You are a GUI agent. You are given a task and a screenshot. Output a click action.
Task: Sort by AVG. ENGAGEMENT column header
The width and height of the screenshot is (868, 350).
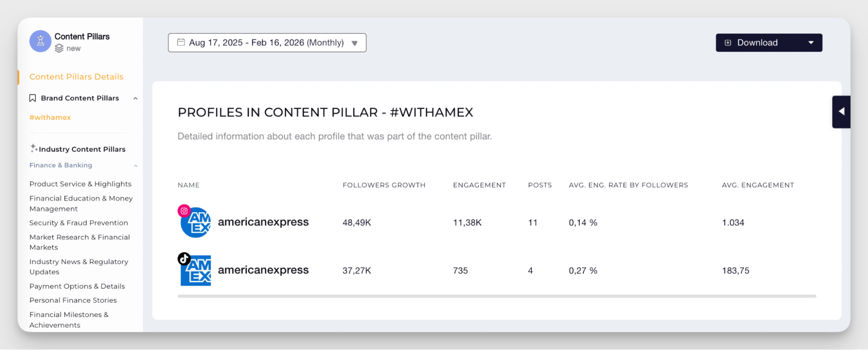[x=758, y=185]
